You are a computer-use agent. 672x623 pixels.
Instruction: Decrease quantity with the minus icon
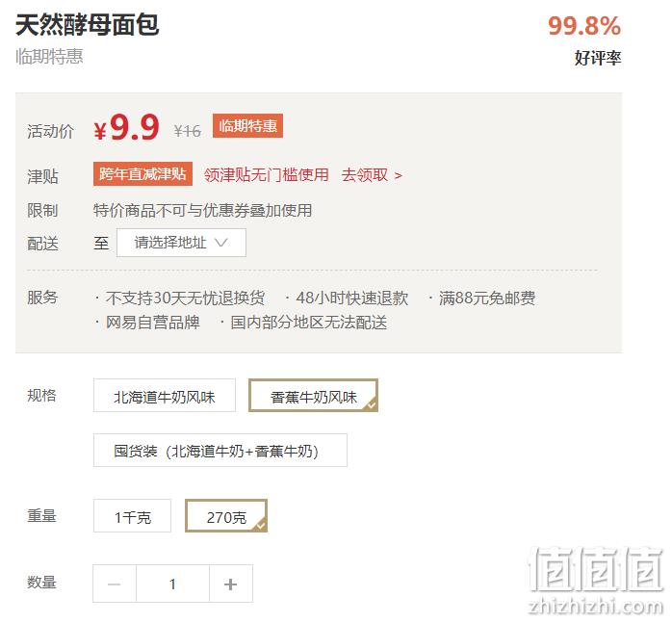pyautogui.click(x=115, y=584)
